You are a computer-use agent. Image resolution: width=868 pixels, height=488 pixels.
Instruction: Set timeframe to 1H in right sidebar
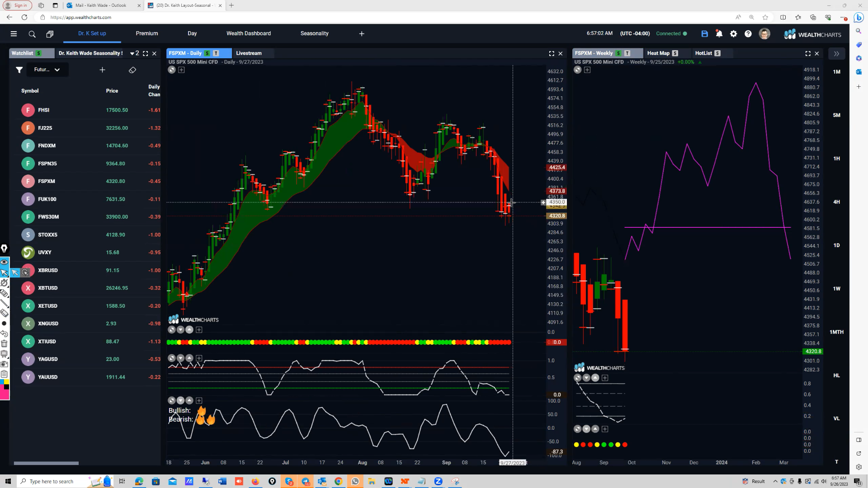837,159
